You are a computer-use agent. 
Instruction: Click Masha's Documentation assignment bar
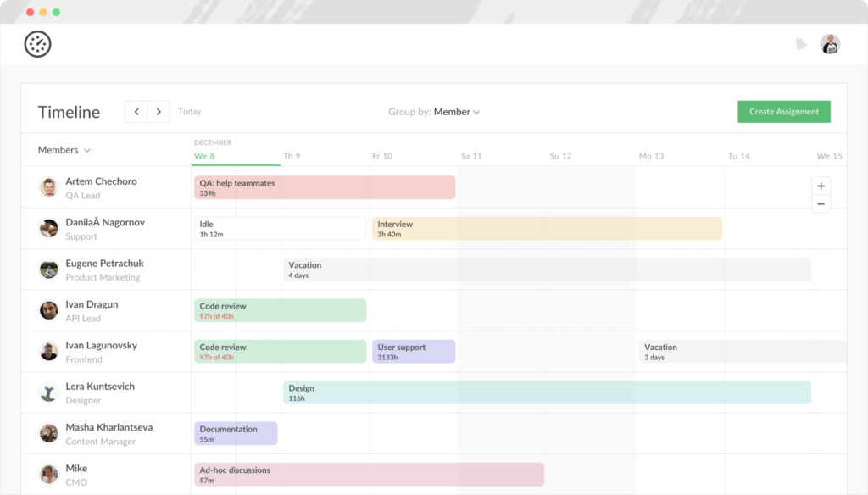pos(235,433)
